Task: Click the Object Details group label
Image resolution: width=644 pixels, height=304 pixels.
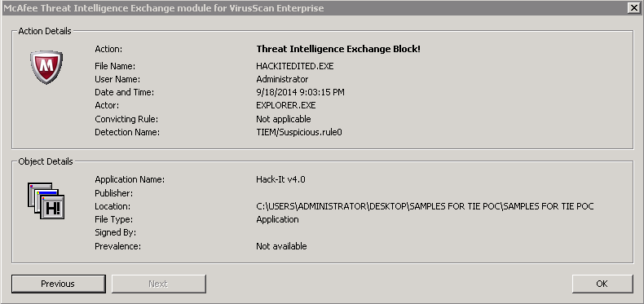Action: 46,161
